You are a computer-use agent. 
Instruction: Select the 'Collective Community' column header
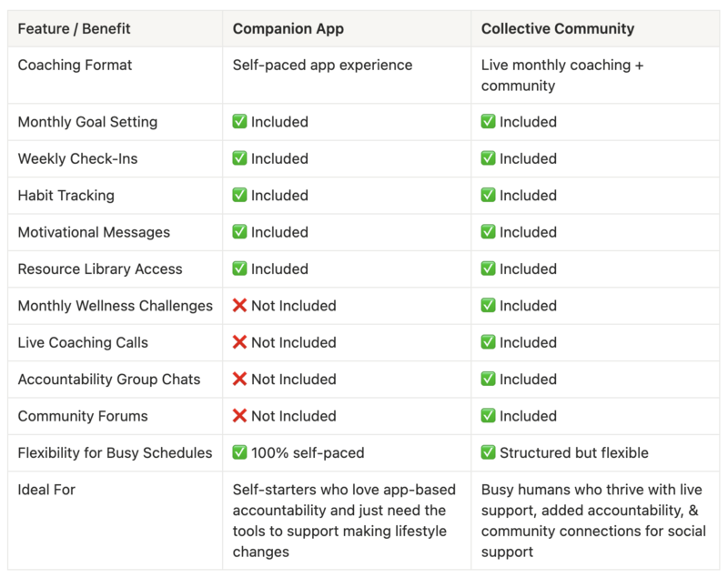[558, 28]
